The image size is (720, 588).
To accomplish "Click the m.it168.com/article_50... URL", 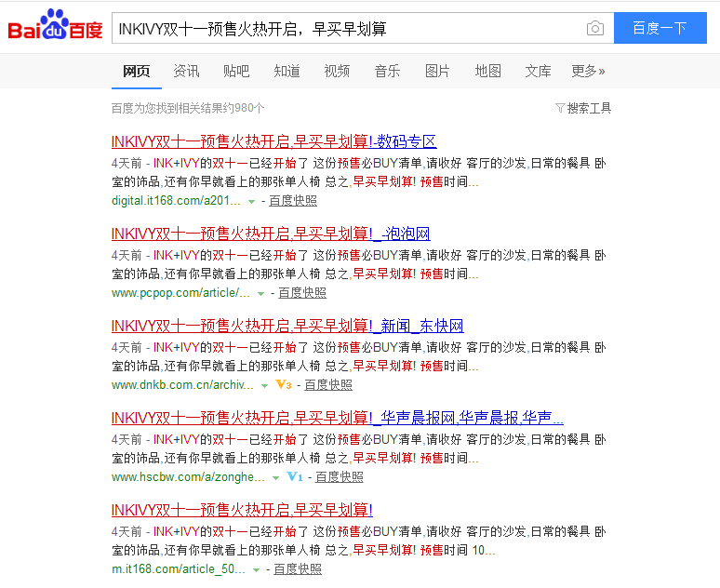I will pyautogui.click(x=179, y=569).
